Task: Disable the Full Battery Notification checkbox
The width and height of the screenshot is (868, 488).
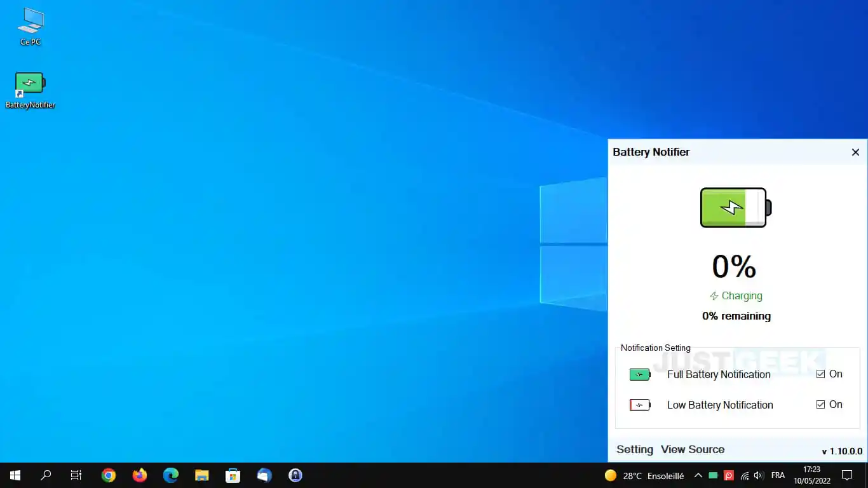Action: click(x=820, y=374)
